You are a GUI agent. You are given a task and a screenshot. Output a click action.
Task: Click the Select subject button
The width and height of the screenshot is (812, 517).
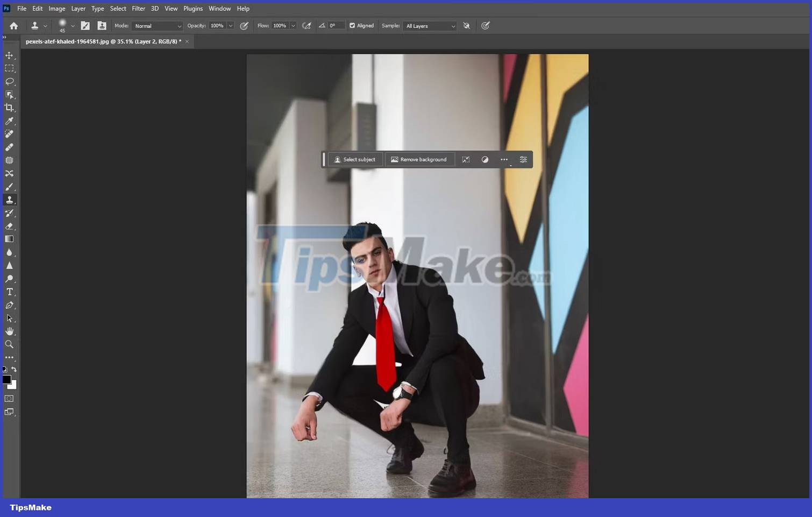click(355, 159)
